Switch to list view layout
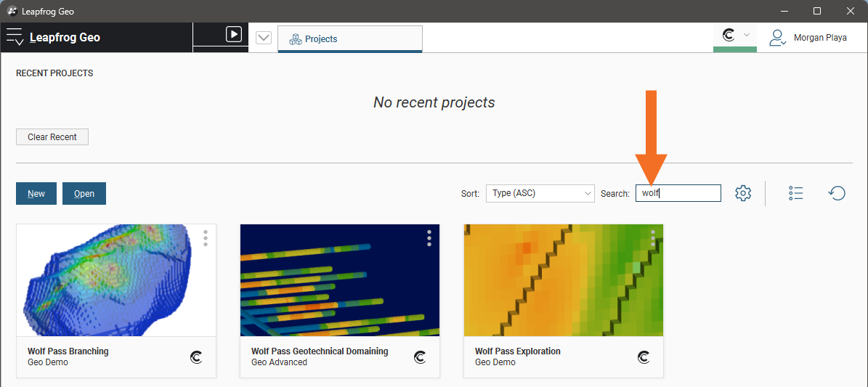This screenshot has height=387, width=868. tap(796, 193)
